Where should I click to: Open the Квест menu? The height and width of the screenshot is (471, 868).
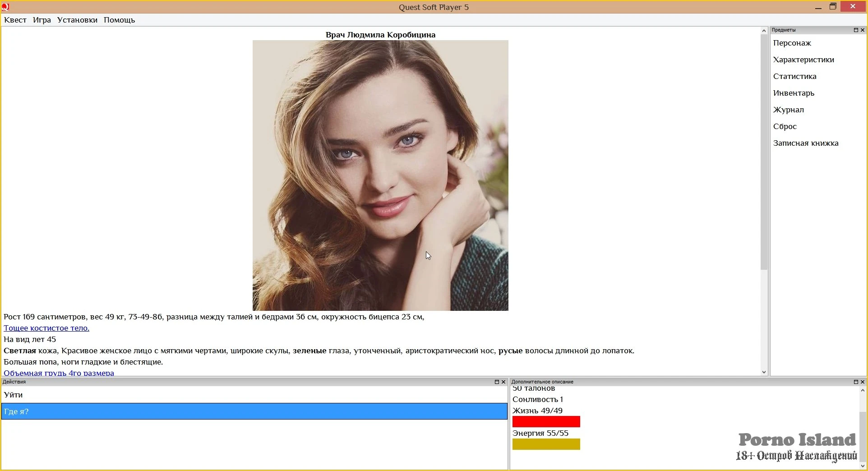point(15,20)
